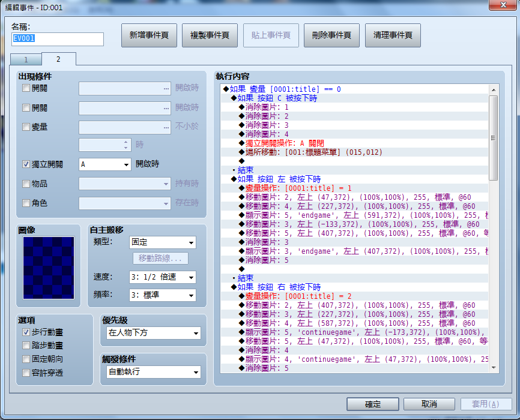Tick the 物品 condition checkbox
This screenshot has height=420, width=520.
[x=26, y=184]
